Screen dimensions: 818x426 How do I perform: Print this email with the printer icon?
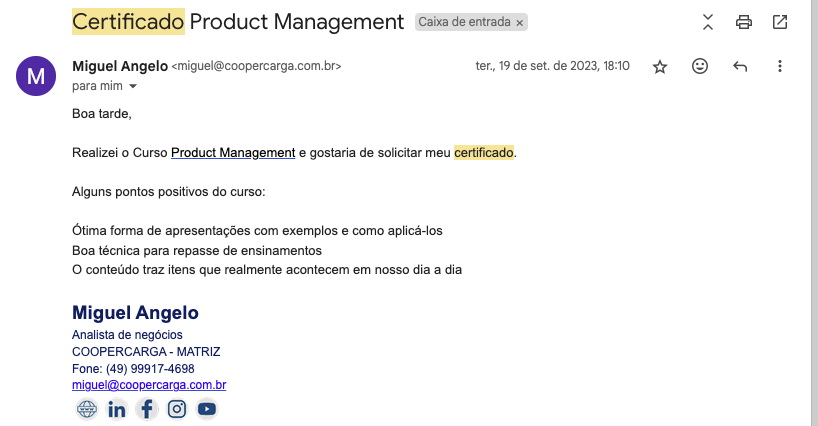point(743,22)
